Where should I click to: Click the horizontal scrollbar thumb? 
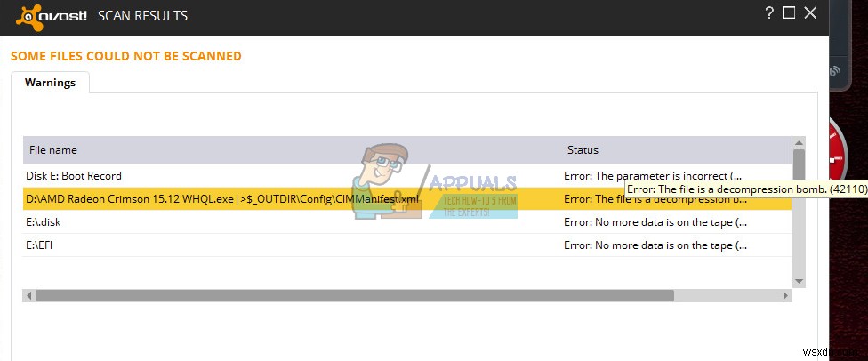point(355,296)
